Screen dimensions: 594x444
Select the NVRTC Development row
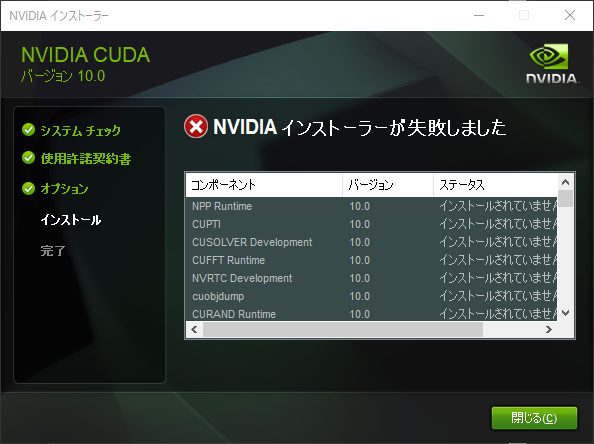click(x=372, y=278)
